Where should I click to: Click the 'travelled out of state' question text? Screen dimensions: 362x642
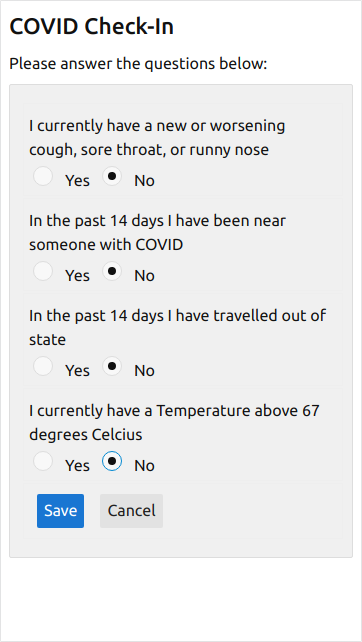pos(178,328)
